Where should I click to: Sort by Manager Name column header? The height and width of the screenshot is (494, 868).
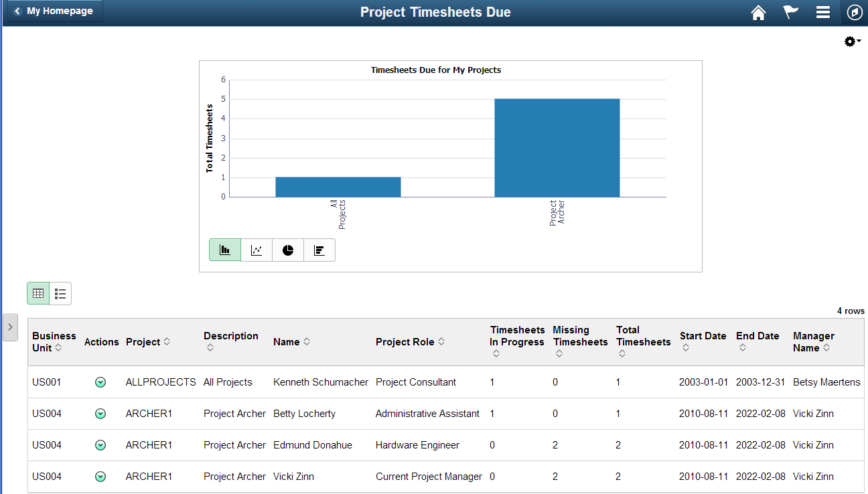(812, 341)
